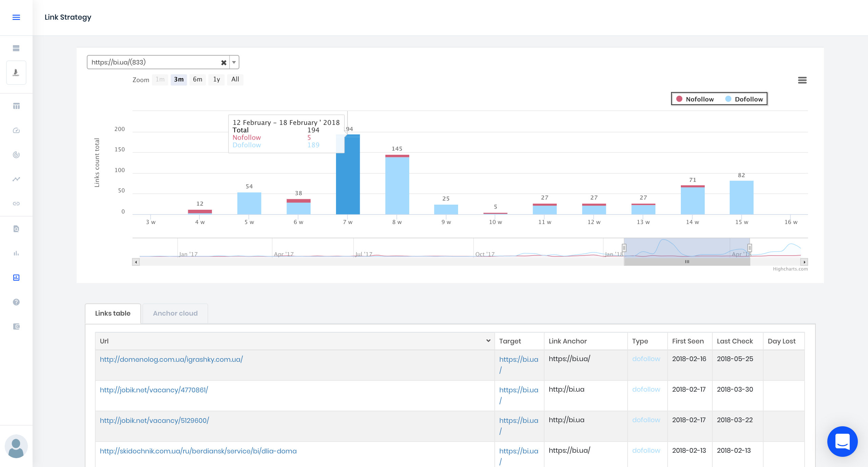Set chart zoom to 1y
Screen dimensions: 868x467
click(216, 79)
